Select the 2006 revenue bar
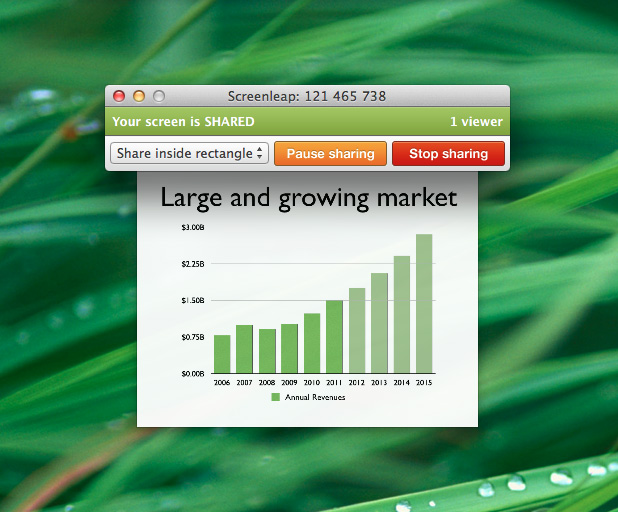Image resolution: width=618 pixels, height=512 pixels. click(x=222, y=354)
